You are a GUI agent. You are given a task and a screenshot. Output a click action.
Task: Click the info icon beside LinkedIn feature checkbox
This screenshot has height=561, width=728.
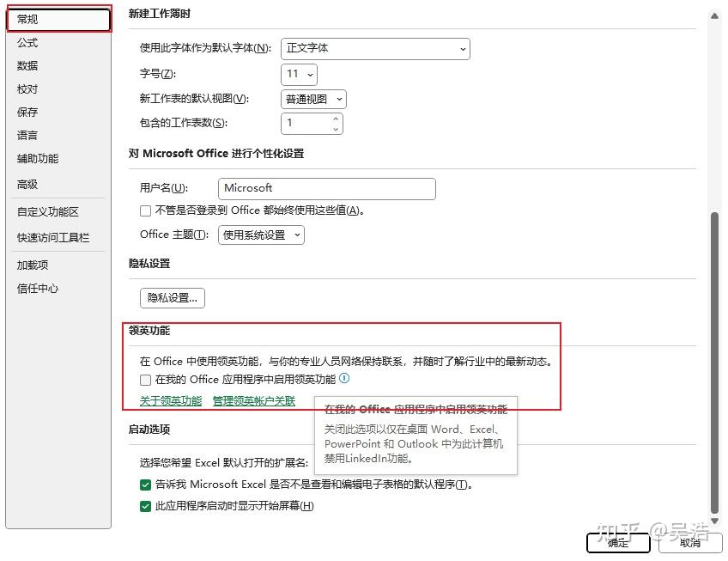(x=344, y=378)
